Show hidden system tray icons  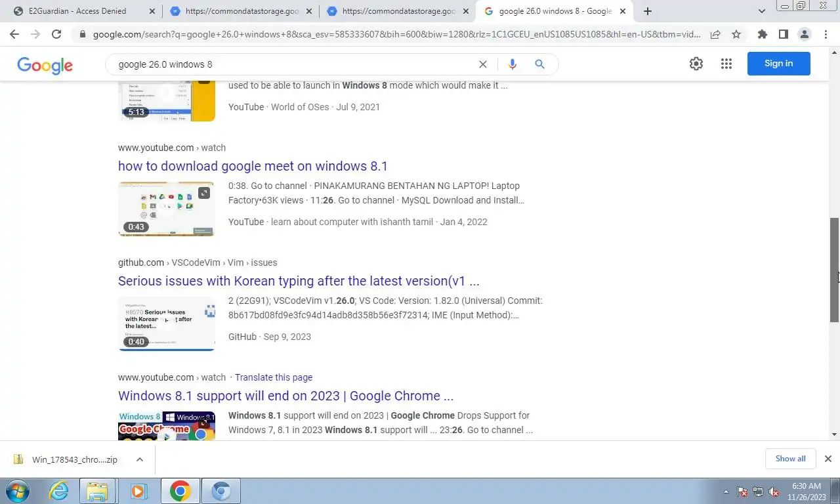pyautogui.click(x=726, y=492)
